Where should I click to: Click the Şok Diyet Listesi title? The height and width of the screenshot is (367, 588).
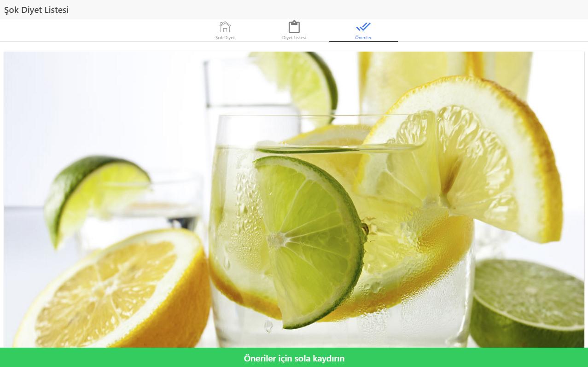[36, 10]
